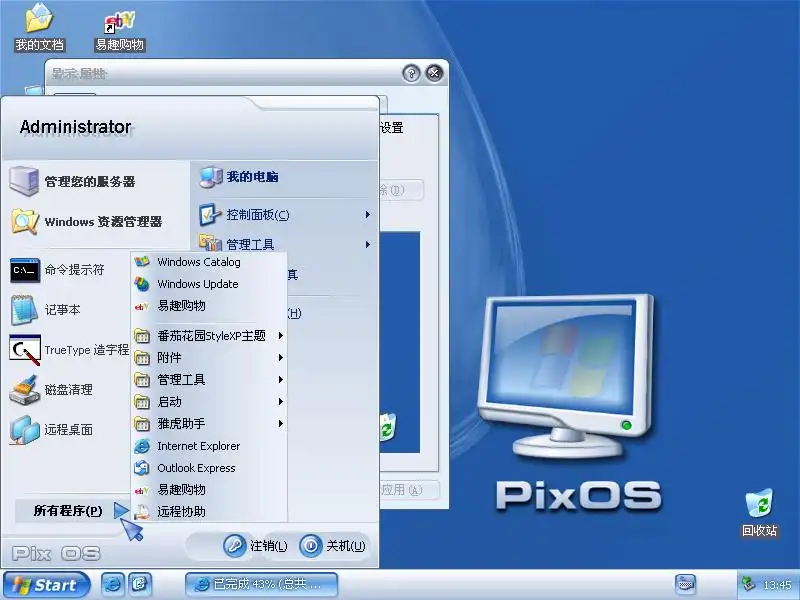Screen dimensions: 800x600
Task: Click the 关机(U) shut down label
Action: [346, 546]
